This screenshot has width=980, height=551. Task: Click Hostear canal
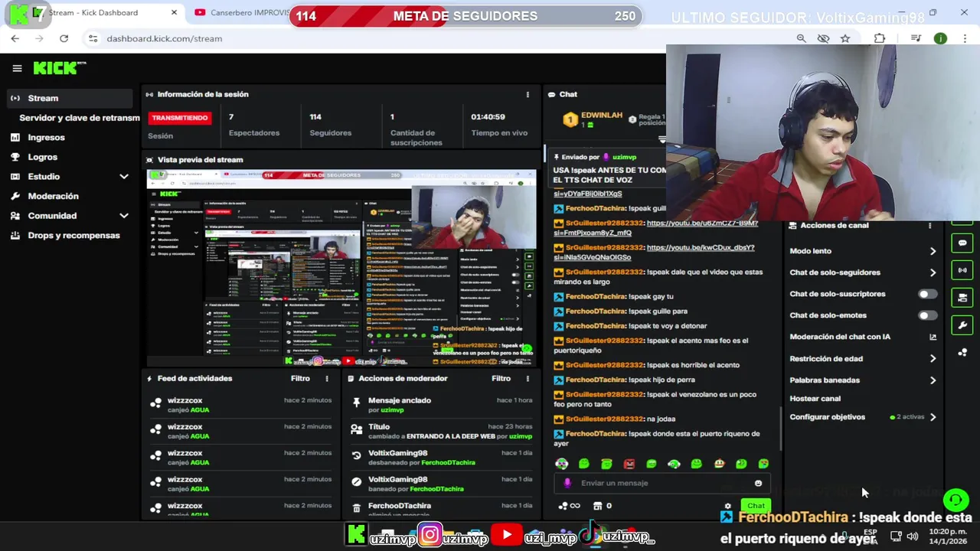[x=815, y=399]
